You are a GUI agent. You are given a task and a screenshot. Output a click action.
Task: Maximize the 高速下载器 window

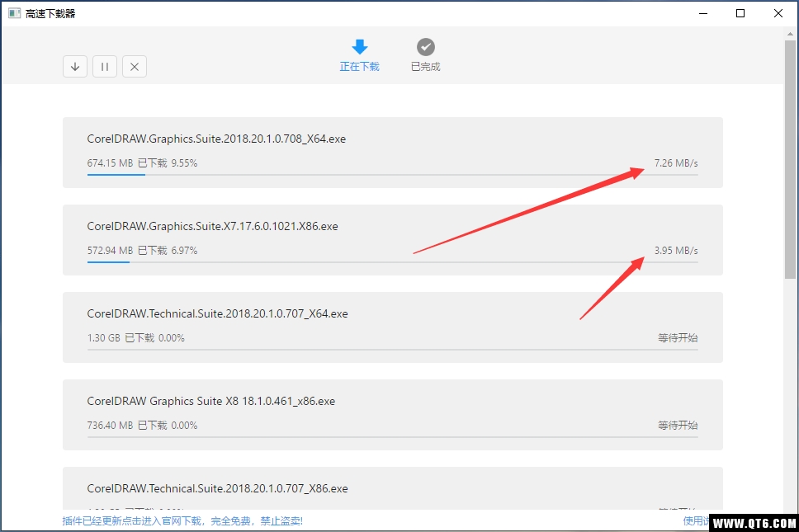click(x=740, y=13)
